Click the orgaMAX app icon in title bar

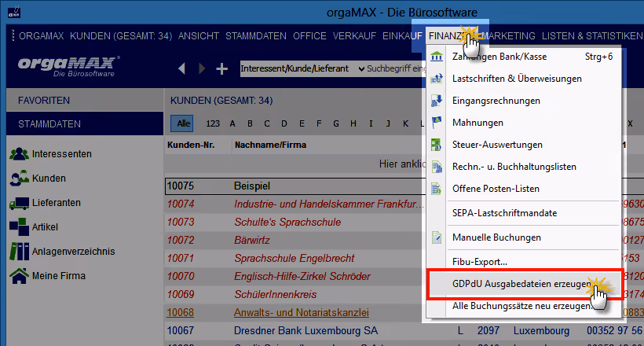click(x=14, y=13)
